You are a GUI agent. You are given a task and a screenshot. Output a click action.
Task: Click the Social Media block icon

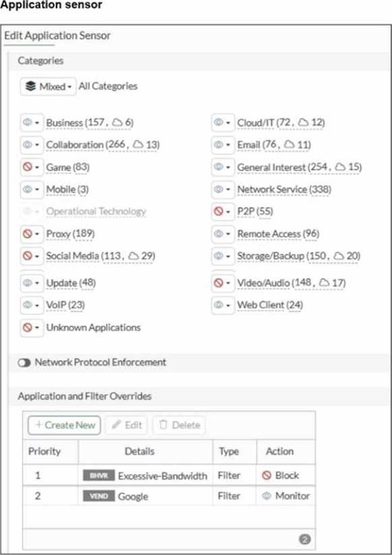click(x=28, y=256)
